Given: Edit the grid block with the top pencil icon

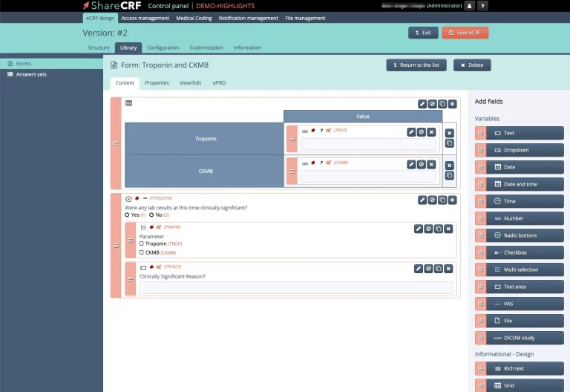Looking at the screenshot, I should pos(422,104).
